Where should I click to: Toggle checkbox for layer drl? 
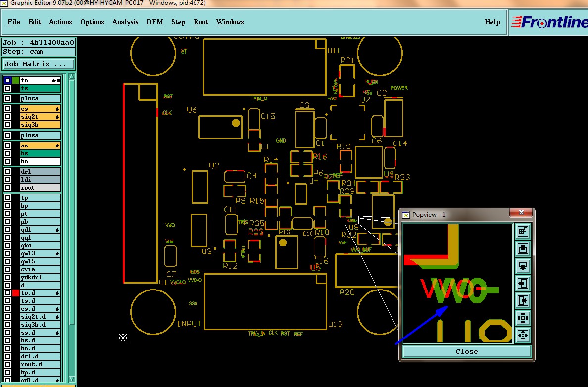pos(8,172)
